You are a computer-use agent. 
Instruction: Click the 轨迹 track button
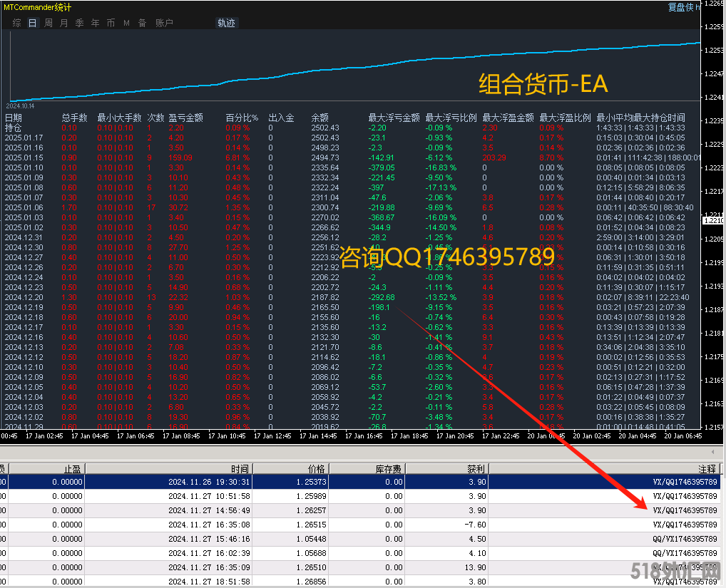(x=226, y=23)
